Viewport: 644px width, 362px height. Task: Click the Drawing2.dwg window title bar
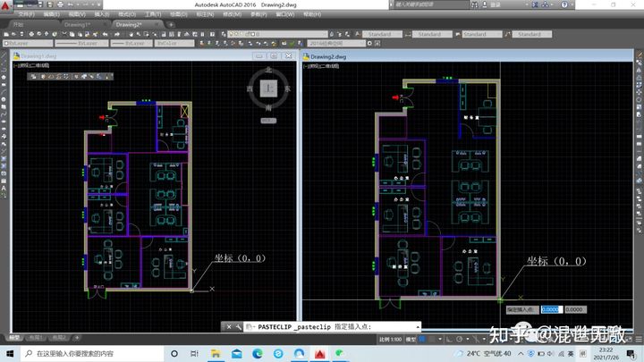(x=468, y=56)
